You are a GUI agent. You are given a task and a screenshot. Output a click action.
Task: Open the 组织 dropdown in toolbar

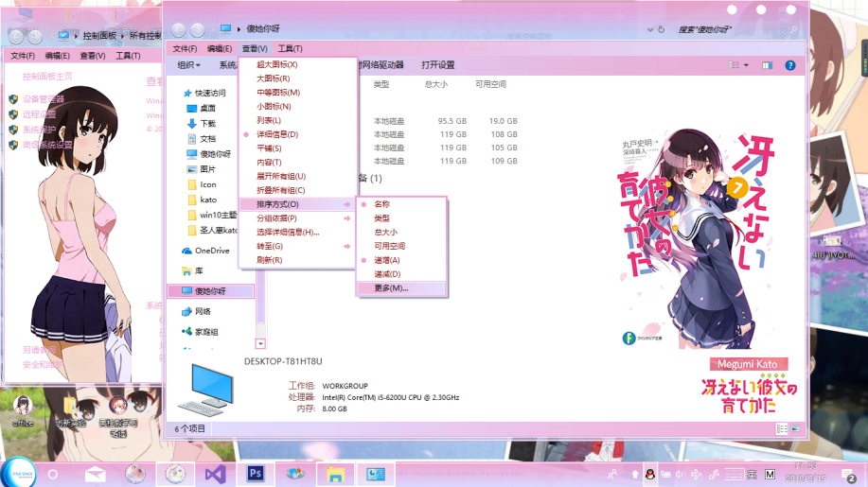188,65
